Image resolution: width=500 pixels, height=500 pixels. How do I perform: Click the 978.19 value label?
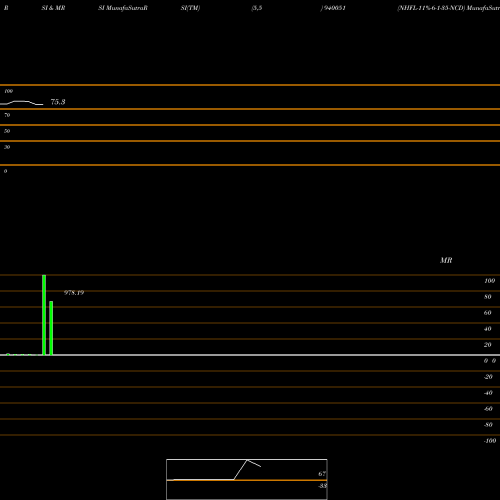[74, 293]
